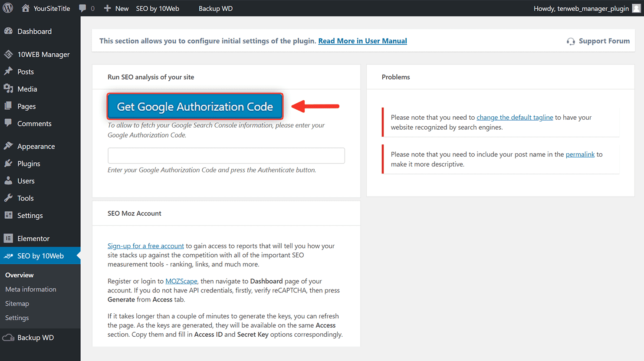Click the Tools wrench icon

8,198
